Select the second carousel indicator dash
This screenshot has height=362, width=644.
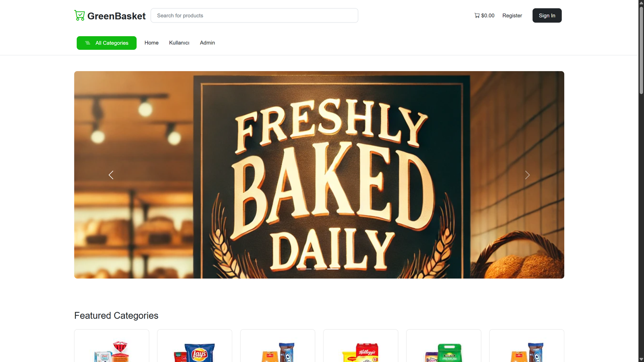point(319,269)
